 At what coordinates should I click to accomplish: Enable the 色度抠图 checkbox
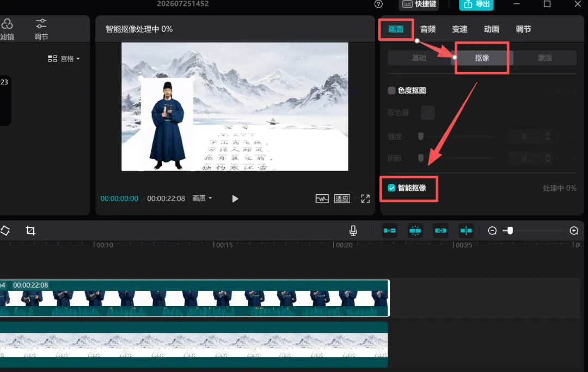(391, 90)
